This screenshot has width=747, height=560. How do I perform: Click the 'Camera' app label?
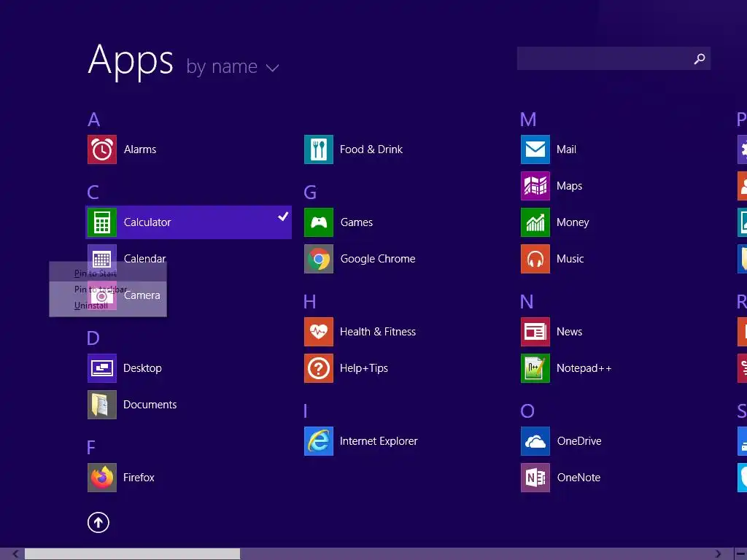pyautogui.click(x=142, y=295)
